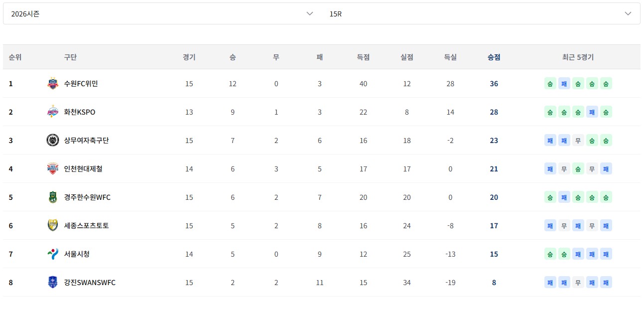This screenshot has height=312, width=644.
Task: Click the 최근 5경기 column header
Action: tap(578, 57)
